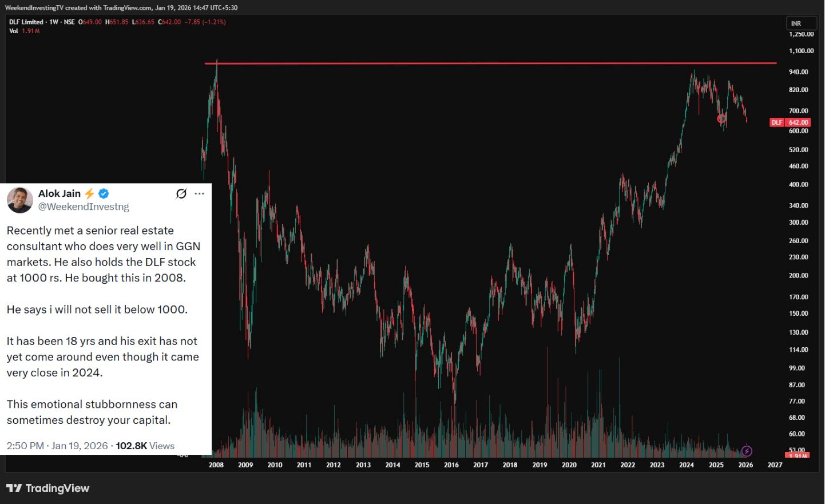Click the 114.00 price scale label
The image size is (825, 504).
[799, 350]
